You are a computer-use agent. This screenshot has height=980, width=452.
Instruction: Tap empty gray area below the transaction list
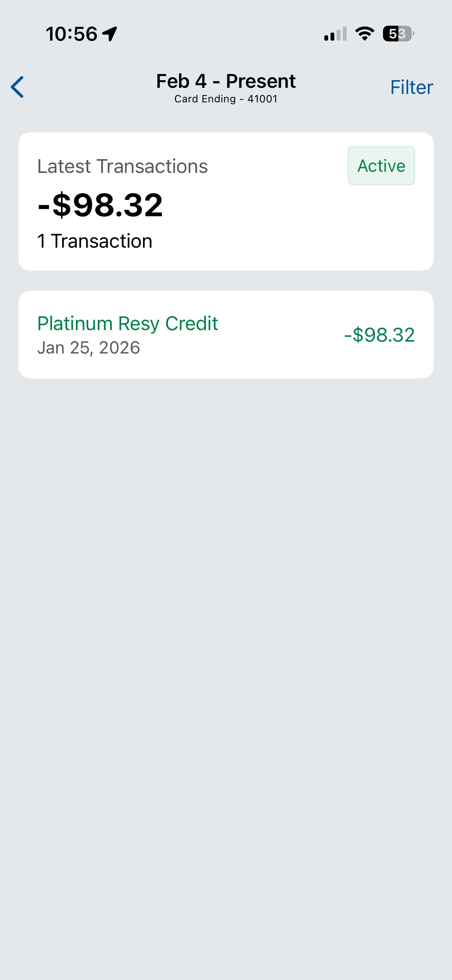226,613
